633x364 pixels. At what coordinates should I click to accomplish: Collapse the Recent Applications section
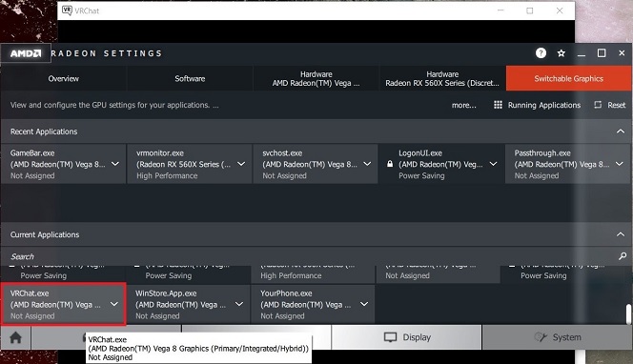click(x=621, y=131)
